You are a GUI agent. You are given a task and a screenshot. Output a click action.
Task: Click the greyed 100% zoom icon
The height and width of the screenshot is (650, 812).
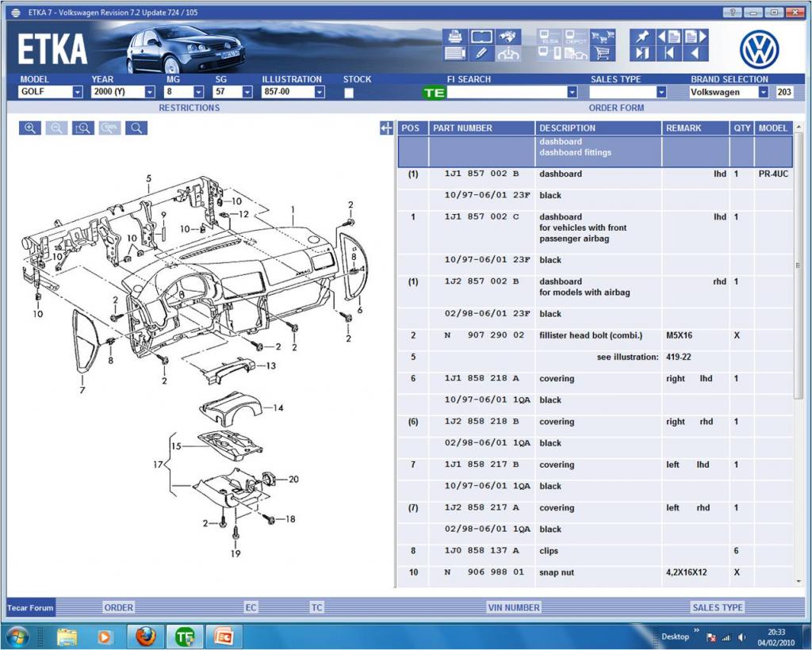109,128
